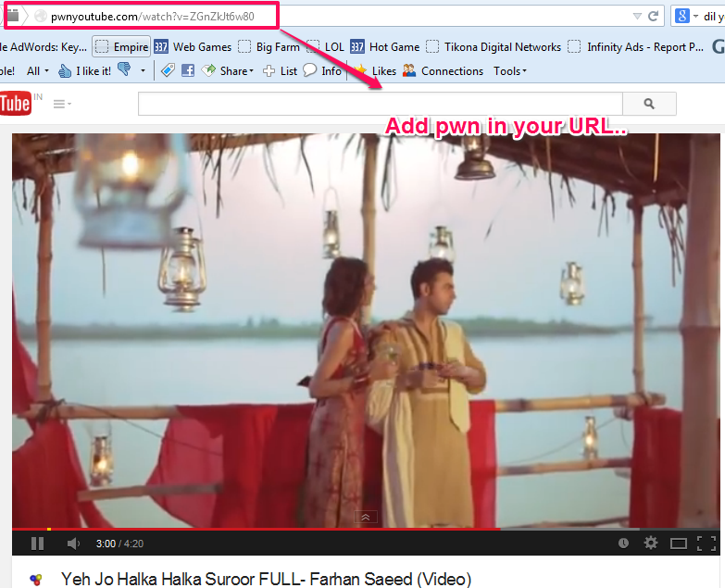Click the show-more chevron above progress bar
The image size is (725, 588).
tap(365, 517)
